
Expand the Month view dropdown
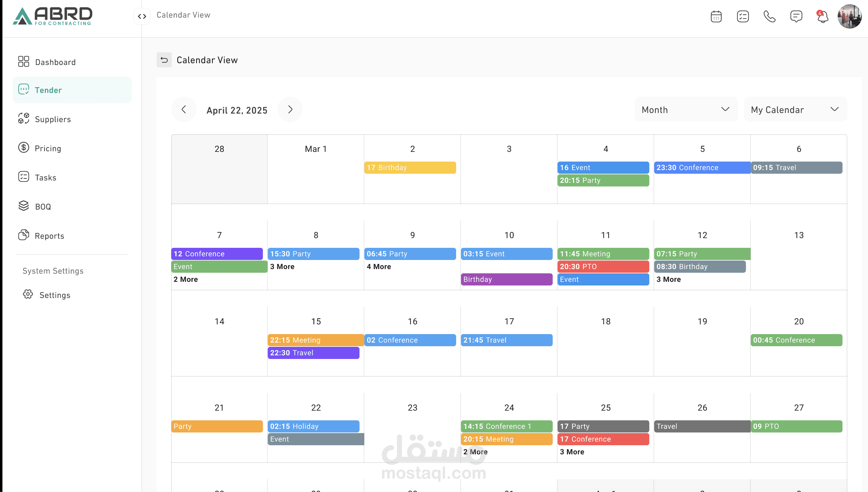[x=686, y=109]
